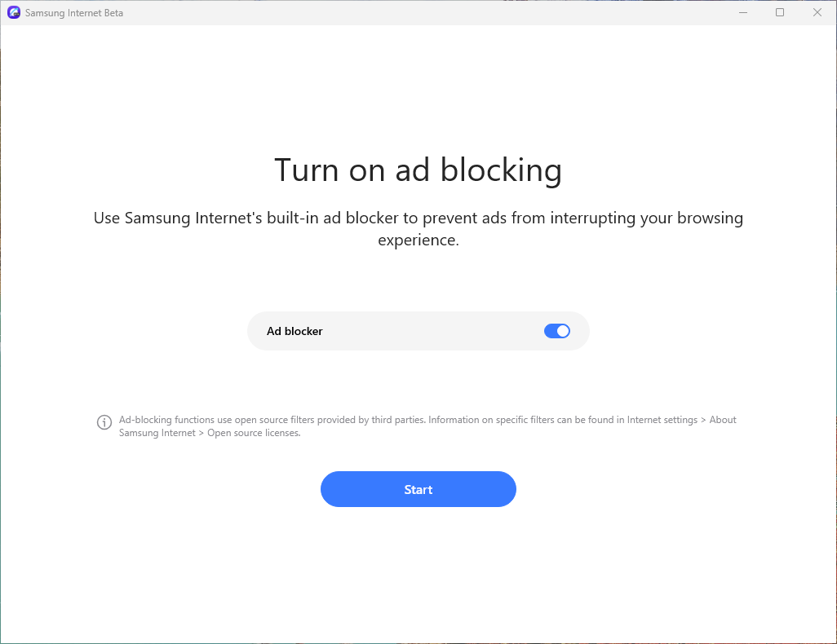Image resolution: width=837 pixels, height=644 pixels.
Task: Minimize the Samsung Internet Beta window
Action: (x=742, y=12)
